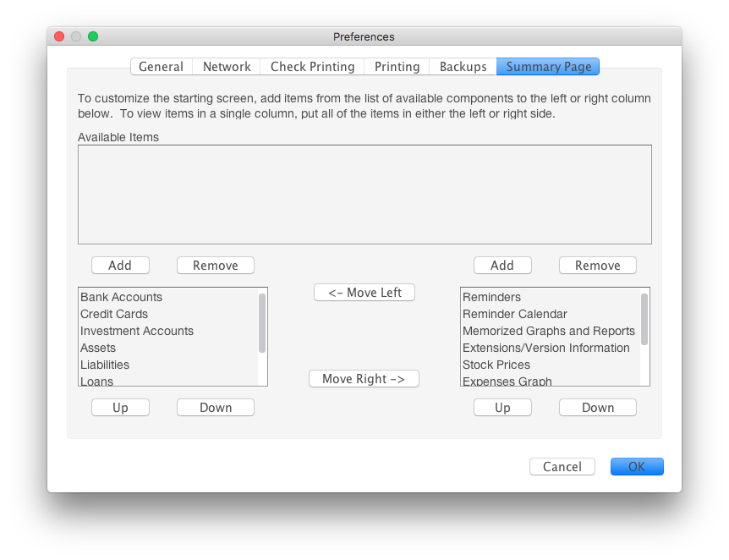Click Up under the left column list

coord(120,408)
